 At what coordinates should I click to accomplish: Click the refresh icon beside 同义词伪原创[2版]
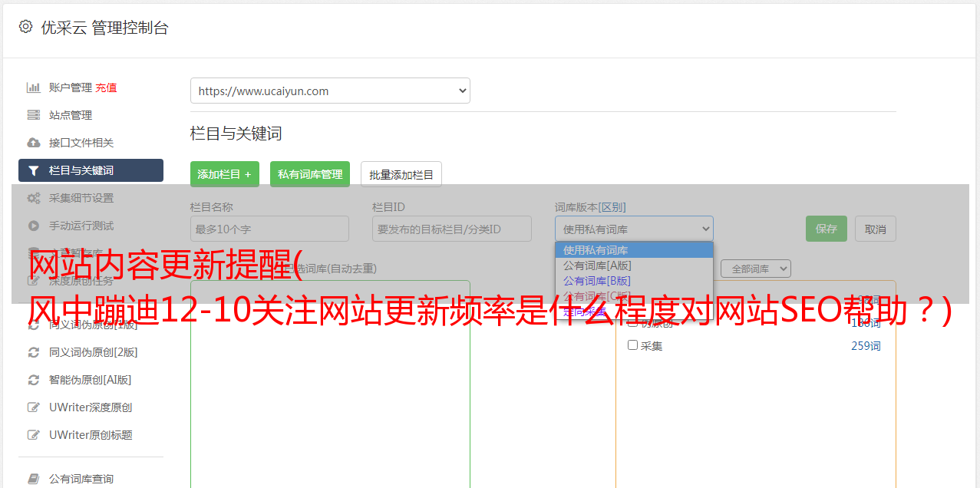click(x=33, y=352)
